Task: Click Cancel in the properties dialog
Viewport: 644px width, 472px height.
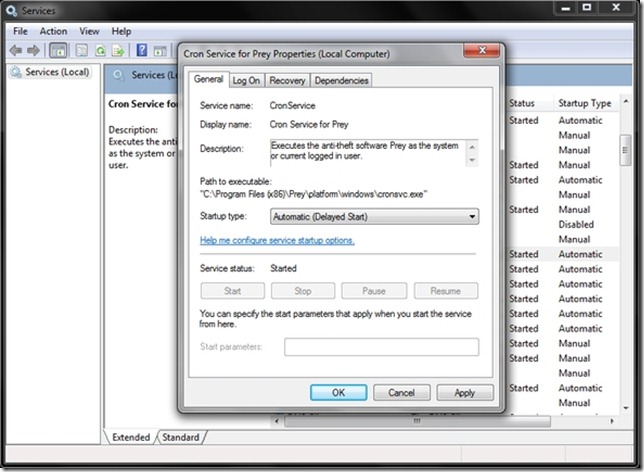Action: point(402,392)
